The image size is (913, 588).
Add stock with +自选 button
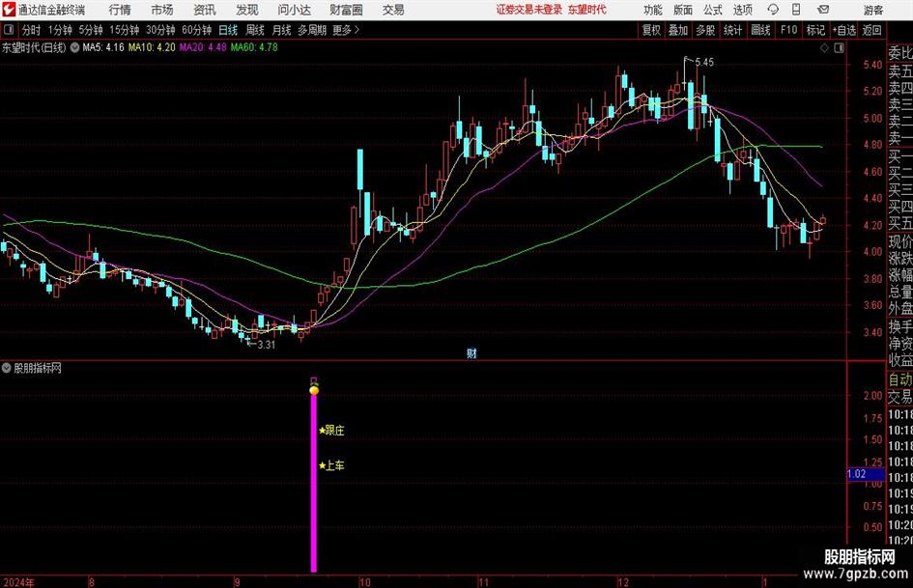pos(844,30)
